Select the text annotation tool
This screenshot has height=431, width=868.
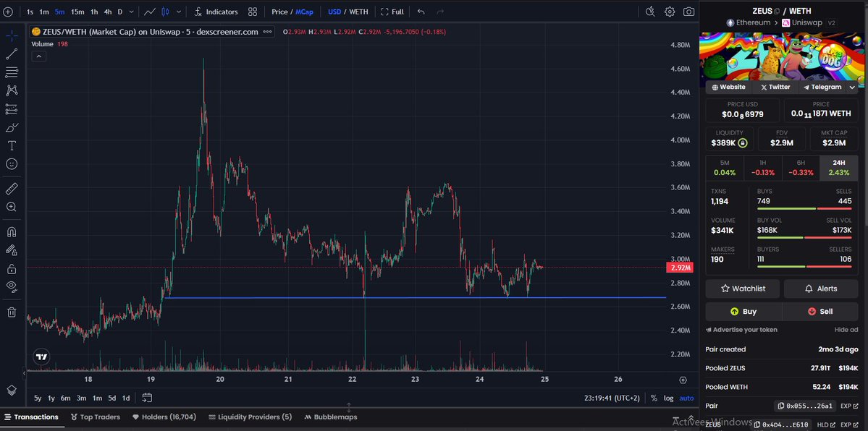coord(12,145)
